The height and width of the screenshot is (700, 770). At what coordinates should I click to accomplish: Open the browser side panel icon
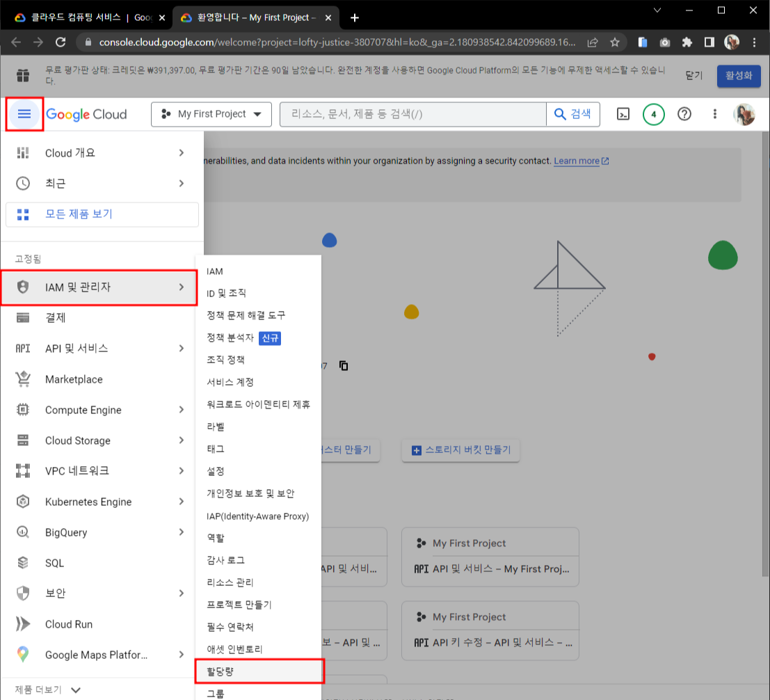[709, 42]
